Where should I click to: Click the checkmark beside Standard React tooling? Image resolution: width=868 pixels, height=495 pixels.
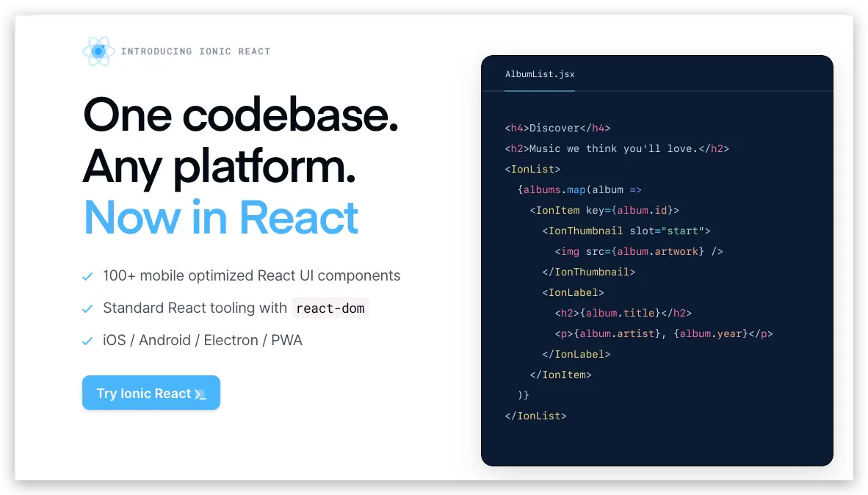coord(87,308)
